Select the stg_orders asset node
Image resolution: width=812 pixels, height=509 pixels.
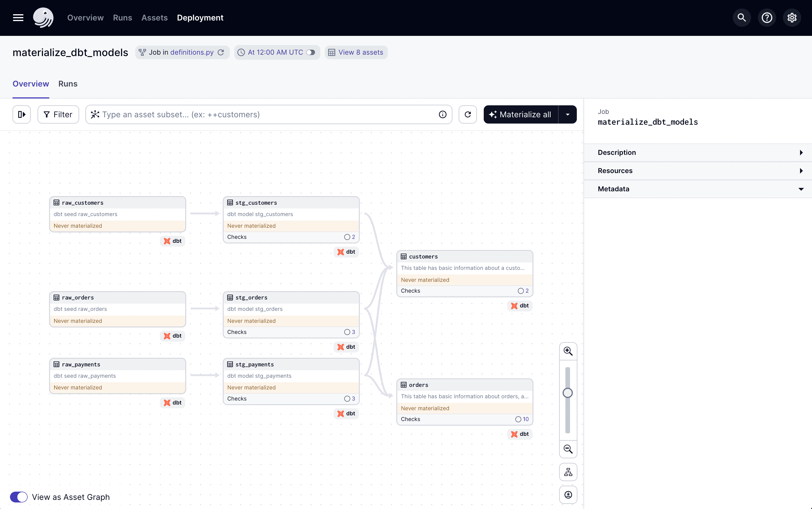point(291,315)
